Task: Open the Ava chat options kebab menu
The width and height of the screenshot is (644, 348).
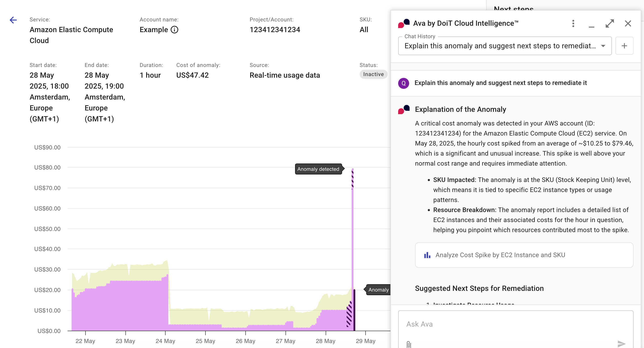Action: coord(573,23)
